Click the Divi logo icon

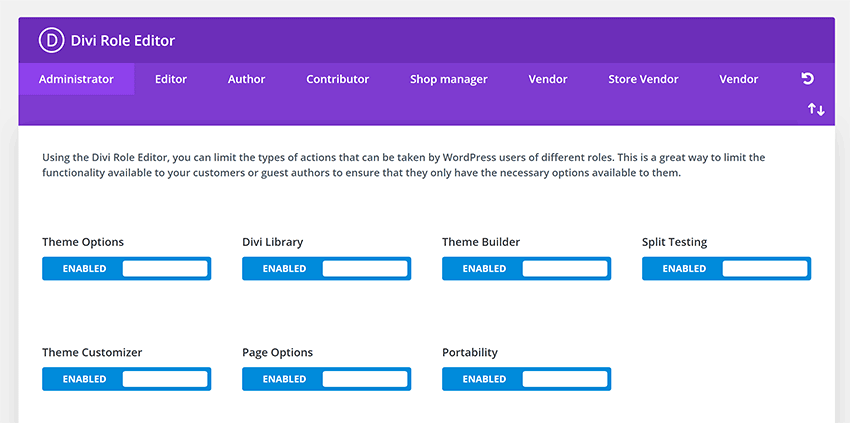51,41
